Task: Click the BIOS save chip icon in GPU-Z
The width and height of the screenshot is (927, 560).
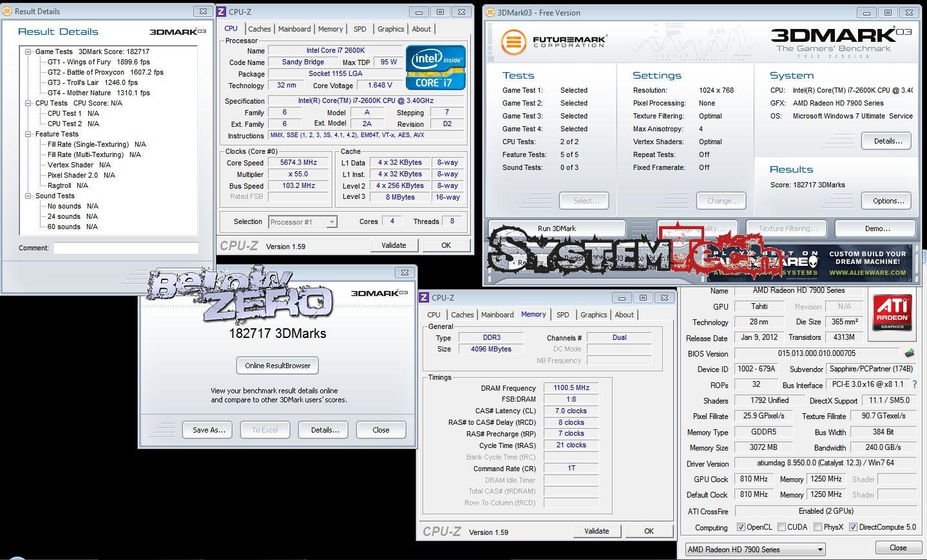Action: point(909,353)
